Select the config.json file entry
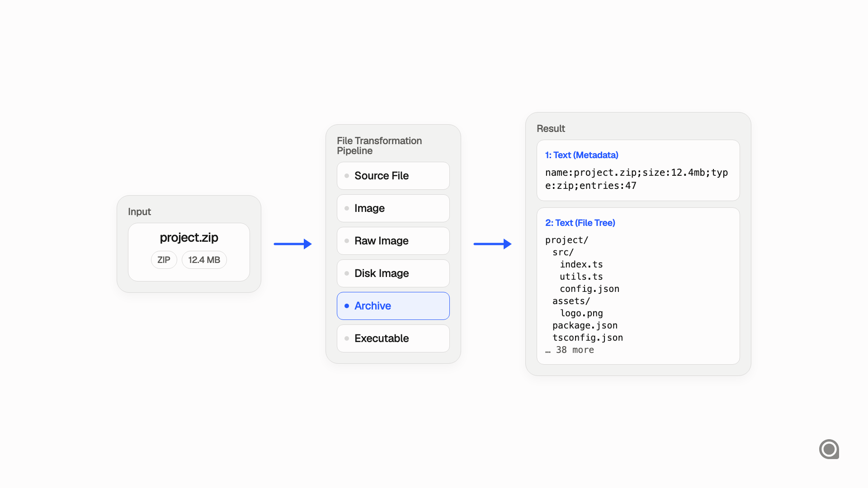This screenshot has width=868, height=488. 589,289
